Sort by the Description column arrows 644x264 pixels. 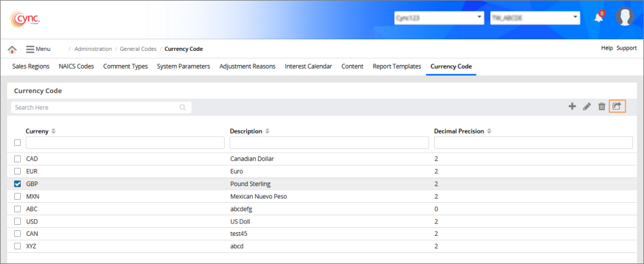pyautogui.click(x=268, y=131)
